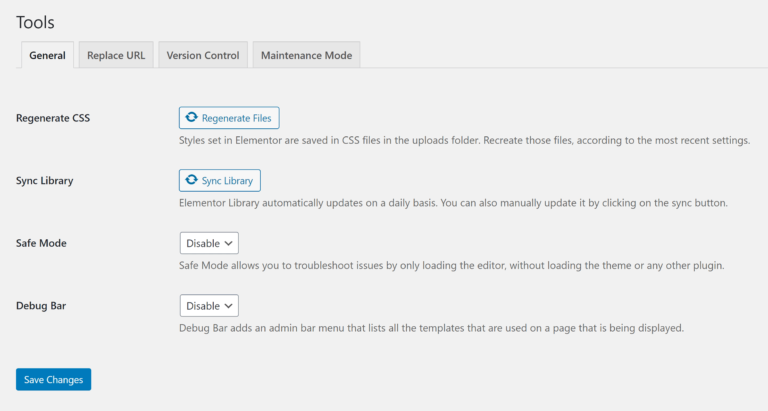
Task: Click the Regenerate CSS description text
Action: tap(464, 141)
